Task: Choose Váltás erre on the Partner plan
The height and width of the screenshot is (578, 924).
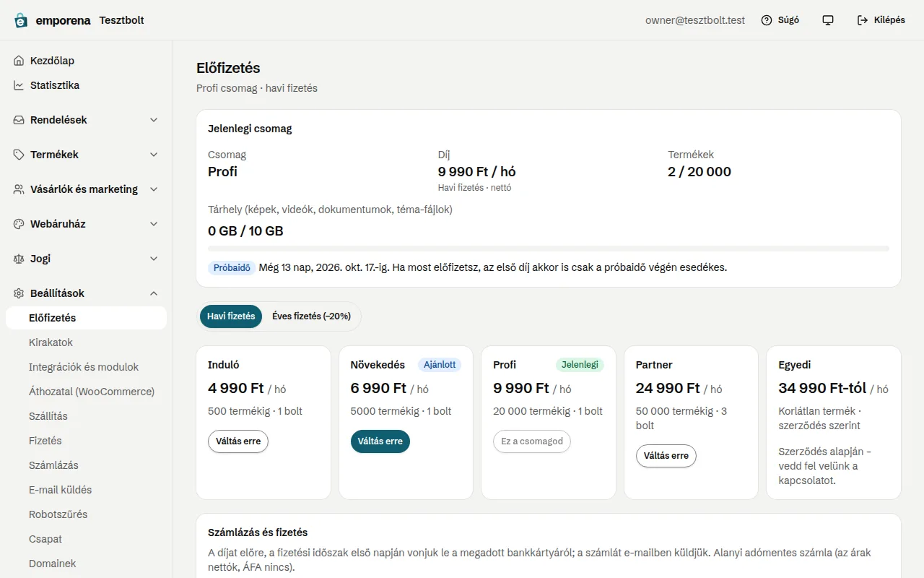Action: coord(666,456)
